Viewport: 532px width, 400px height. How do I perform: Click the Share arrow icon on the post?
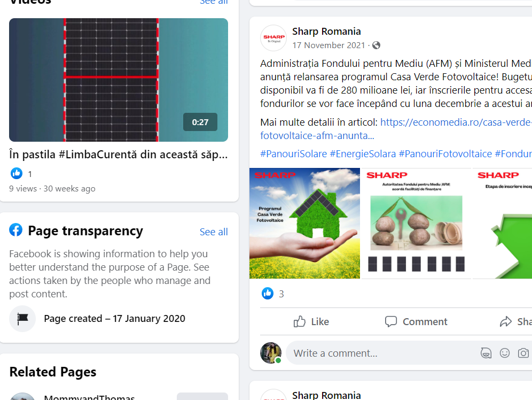pyautogui.click(x=505, y=321)
